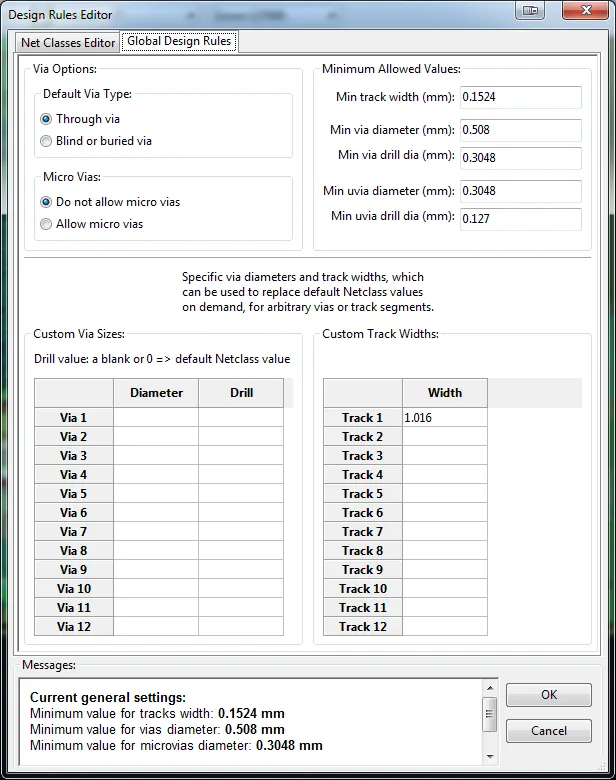Viewport: 616px width, 780px height.
Task: Click Via 12 Diameter cell
Action: pyautogui.click(x=156, y=627)
